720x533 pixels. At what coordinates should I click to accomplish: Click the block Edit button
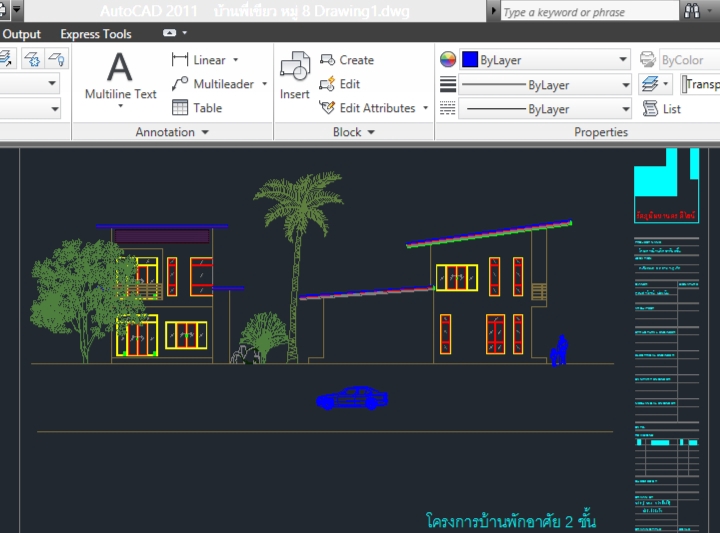(340, 84)
